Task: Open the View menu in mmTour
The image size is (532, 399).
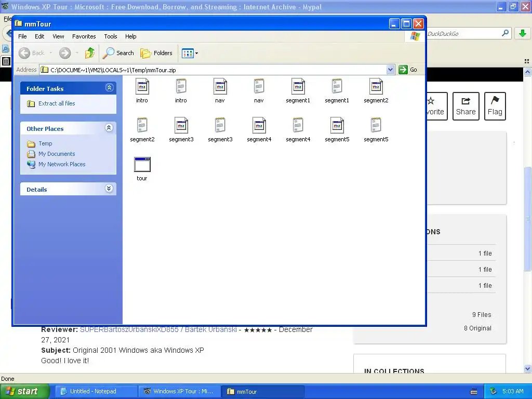Action: tap(58, 36)
